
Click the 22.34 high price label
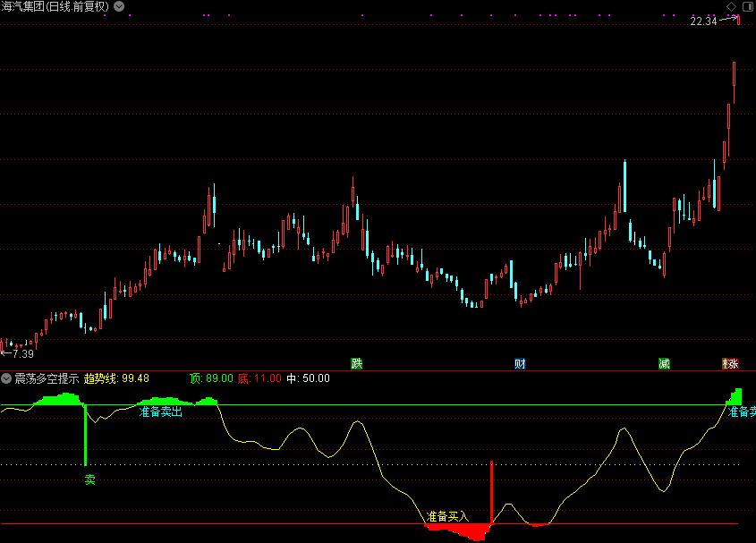coord(703,21)
